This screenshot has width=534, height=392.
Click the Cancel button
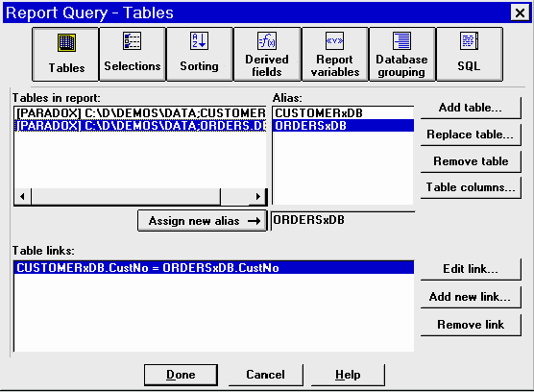pyautogui.click(x=265, y=375)
